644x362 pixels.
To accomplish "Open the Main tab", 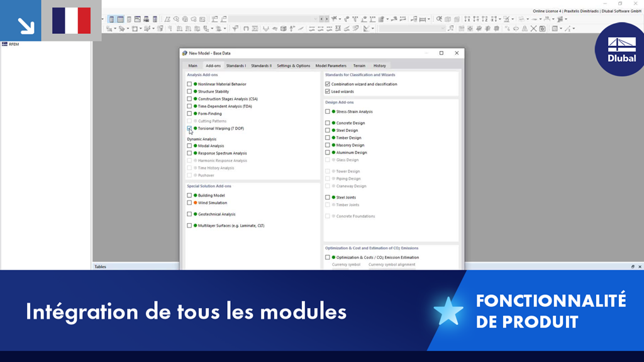I will tap(192, 65).
